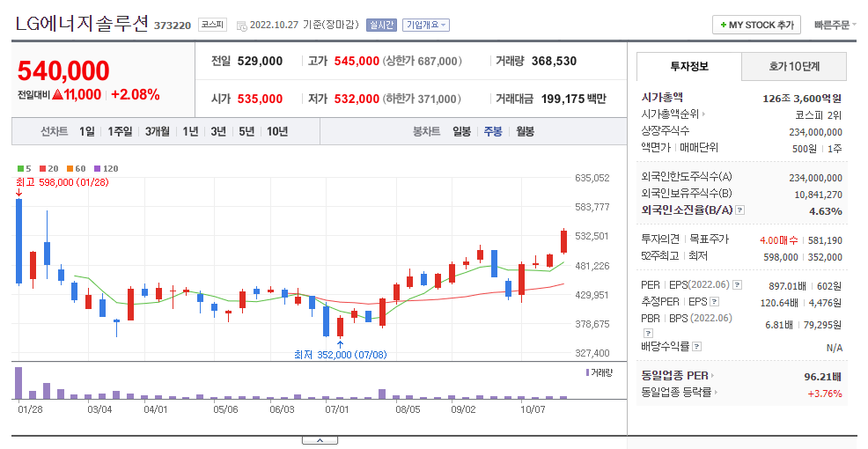Open help icon beside 추정PER EPS

tap(714, 302)
